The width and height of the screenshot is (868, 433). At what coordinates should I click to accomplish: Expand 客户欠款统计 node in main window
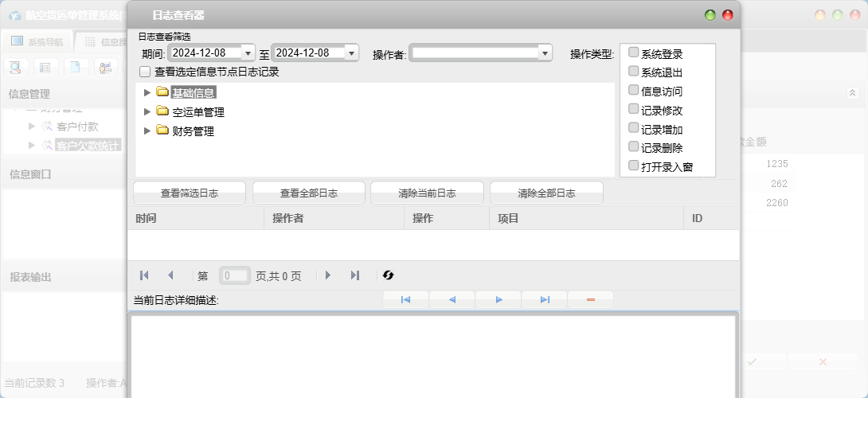32,146
